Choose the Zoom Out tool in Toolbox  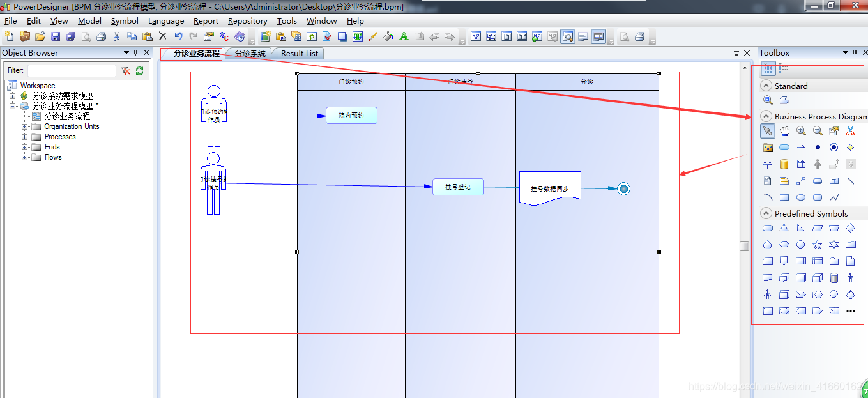(x=818, y=131)
